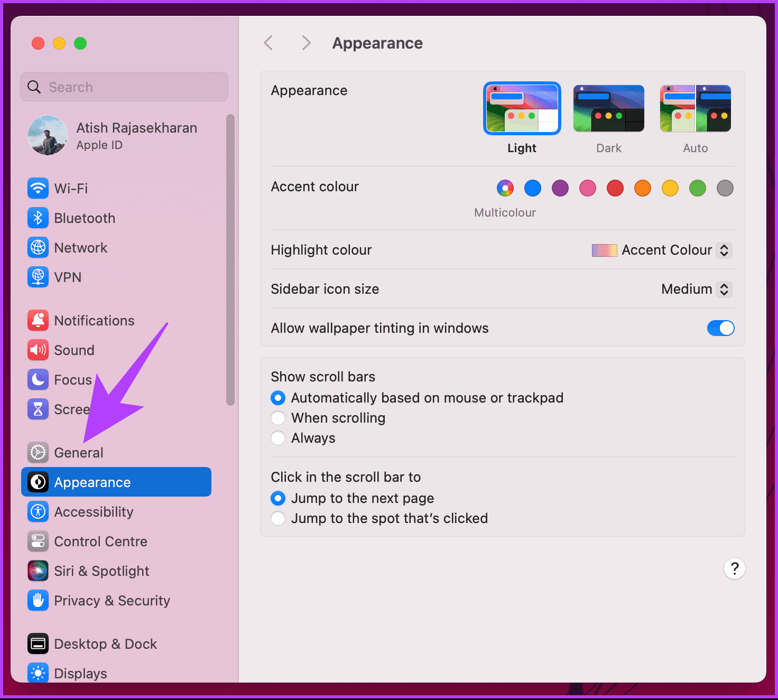Click the Apple ID profile picture
The image size is (778, 700).
point(48,135)
